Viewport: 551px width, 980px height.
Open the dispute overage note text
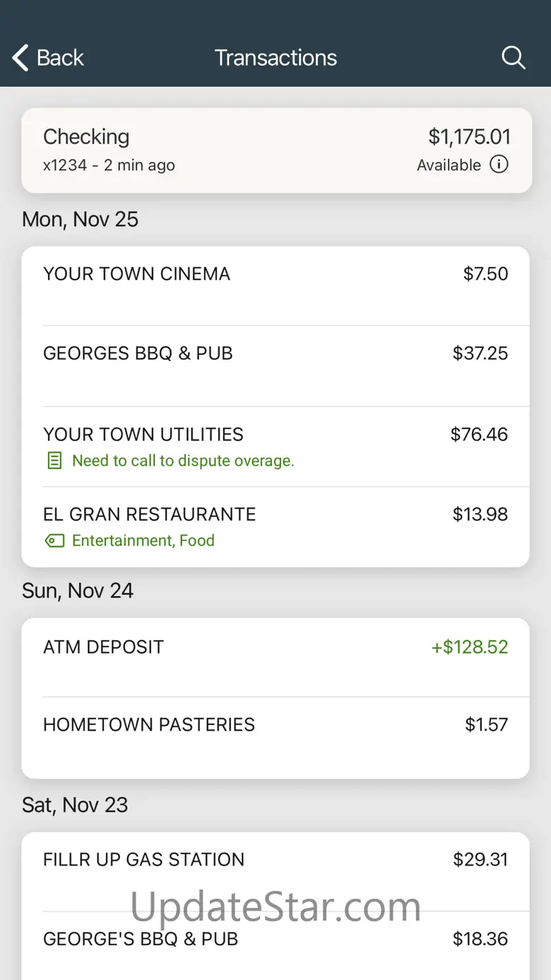(x=183, y=461)
